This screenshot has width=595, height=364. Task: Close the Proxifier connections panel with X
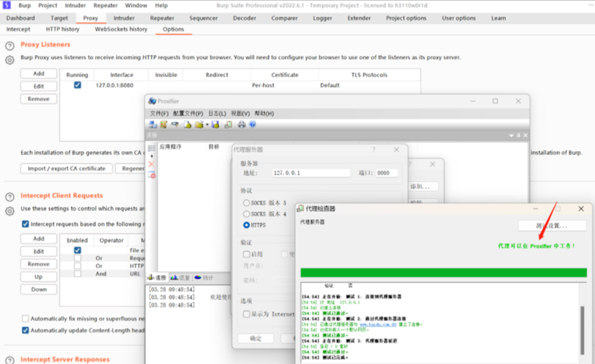point(526,136)
